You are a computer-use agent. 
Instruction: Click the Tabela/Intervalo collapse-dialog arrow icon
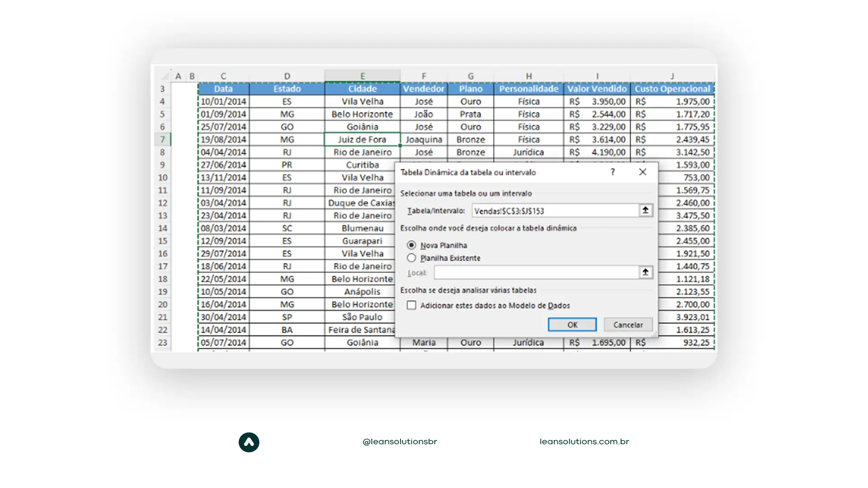(x=646, y=210)
